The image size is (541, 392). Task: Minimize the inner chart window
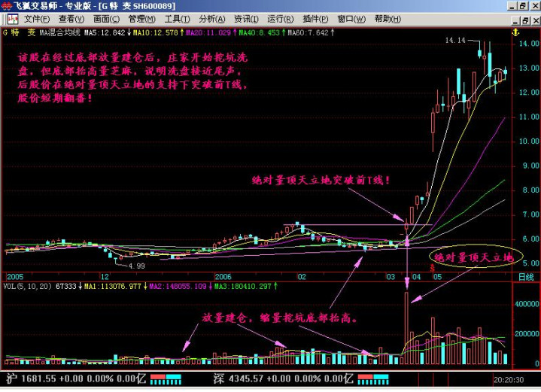pyautogui.click(x=515, y=21)
